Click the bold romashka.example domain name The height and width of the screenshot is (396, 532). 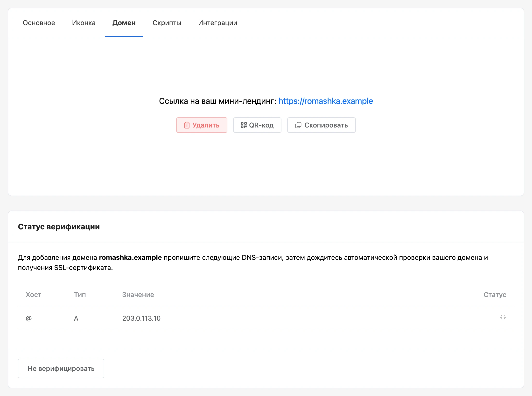(130, 257)
